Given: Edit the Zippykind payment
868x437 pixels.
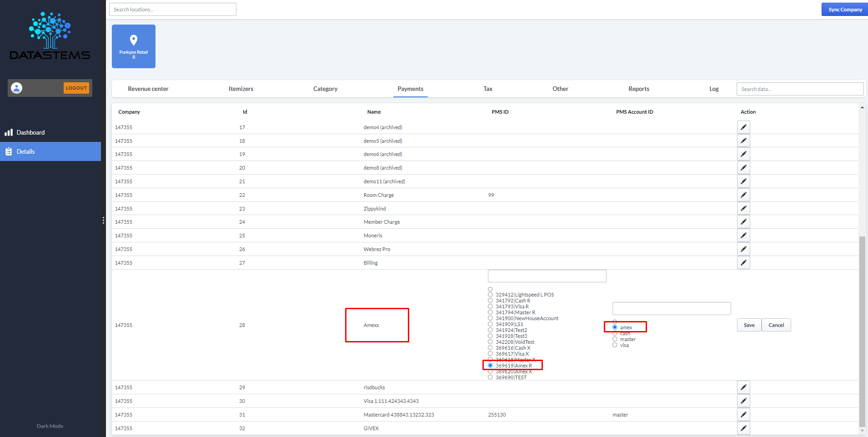Looking at the screenshot, I should 743,208.
